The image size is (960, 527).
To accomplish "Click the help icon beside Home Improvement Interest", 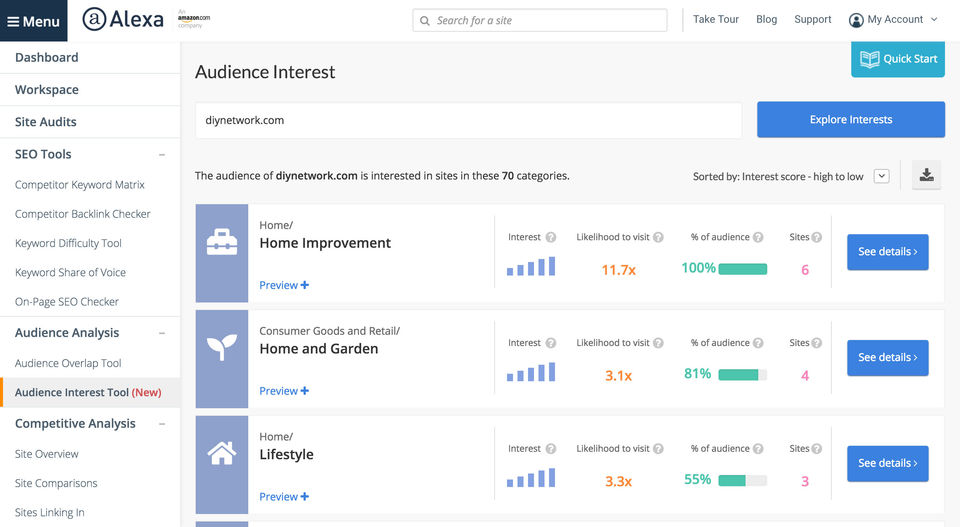I will click(550, 237).
